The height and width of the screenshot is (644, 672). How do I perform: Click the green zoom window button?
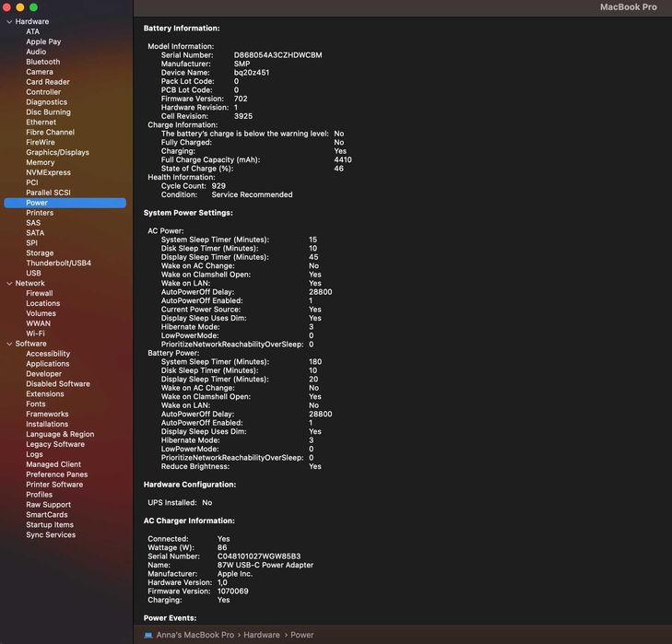pyautogui.click(x=33, y=7)
